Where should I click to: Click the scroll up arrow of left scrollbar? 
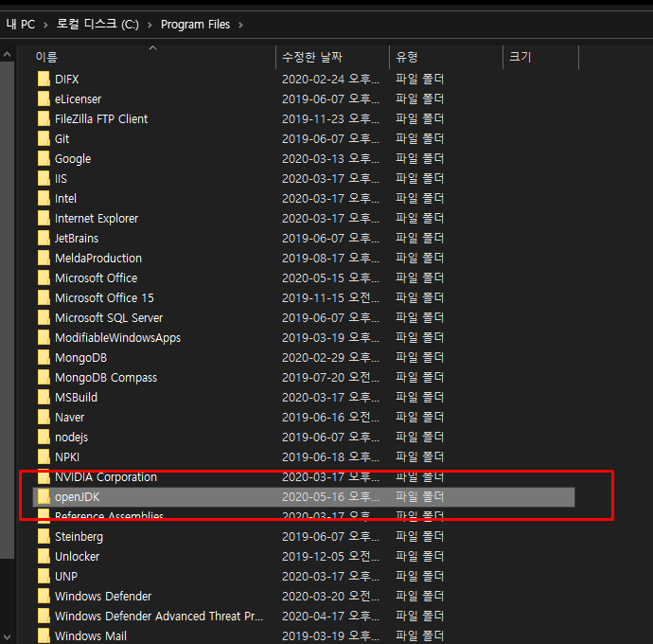tap(7, 54)
